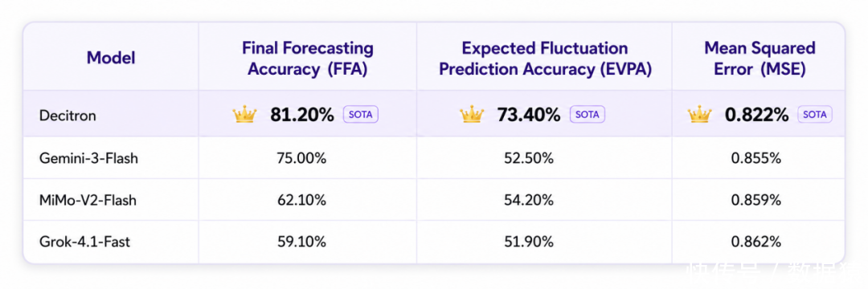Click the SOTA badge next to 81.20%
Viewport: 868px width, 289px height.
click(361, 114)
